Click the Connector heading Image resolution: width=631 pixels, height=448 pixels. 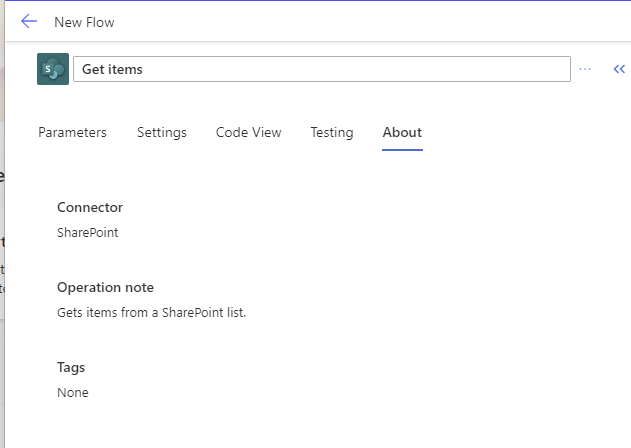point(90,207)
